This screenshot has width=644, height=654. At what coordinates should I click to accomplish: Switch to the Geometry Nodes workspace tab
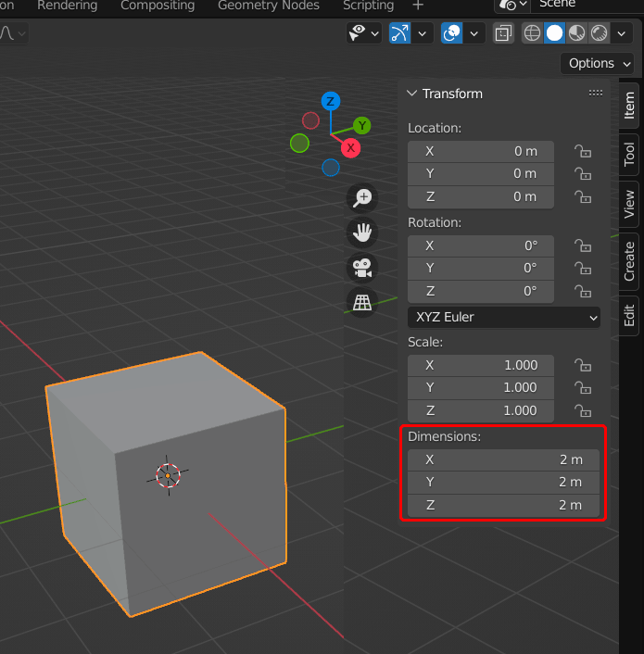click(269, 6)
